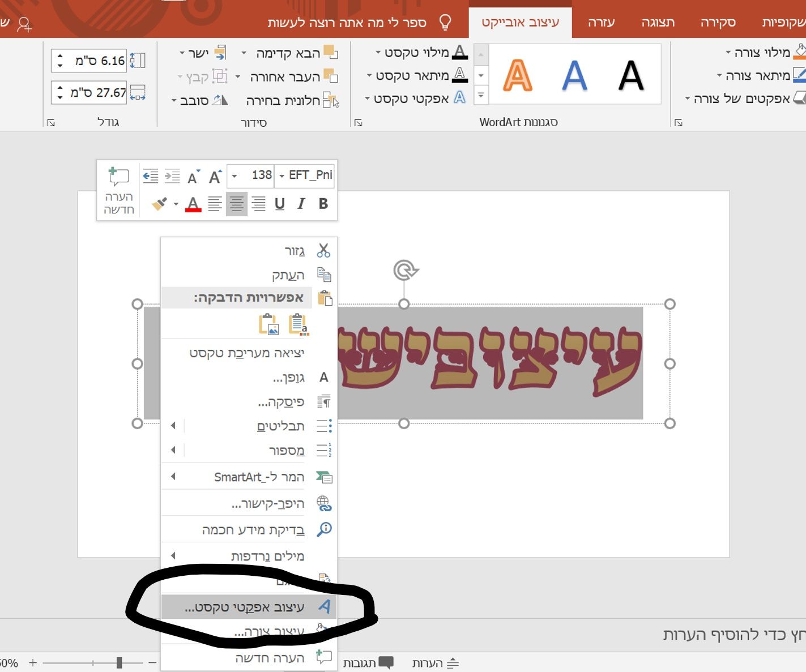Click the rotation handle above the text box
This screenshot has height=672, width=806.
(x=404, y=271)
